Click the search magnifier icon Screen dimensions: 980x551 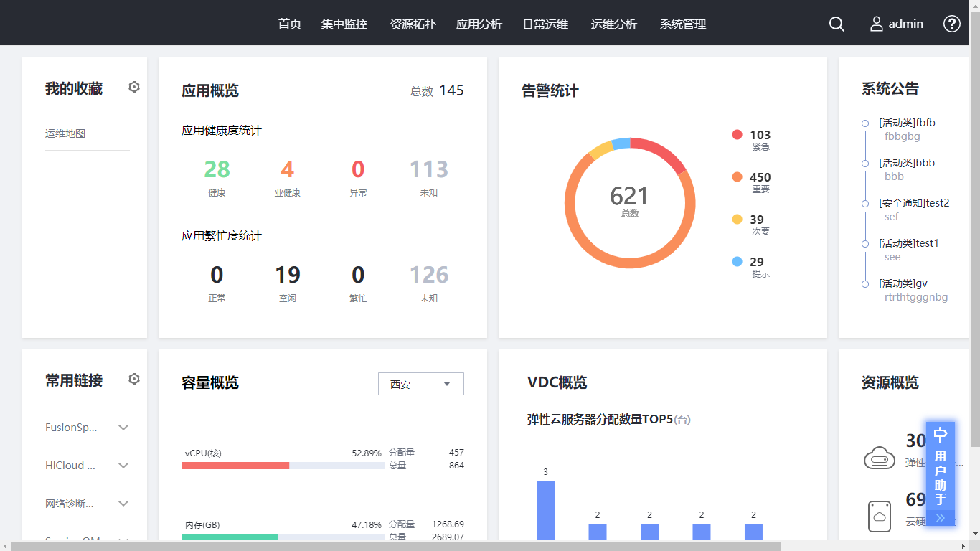[x=837, y=24]
